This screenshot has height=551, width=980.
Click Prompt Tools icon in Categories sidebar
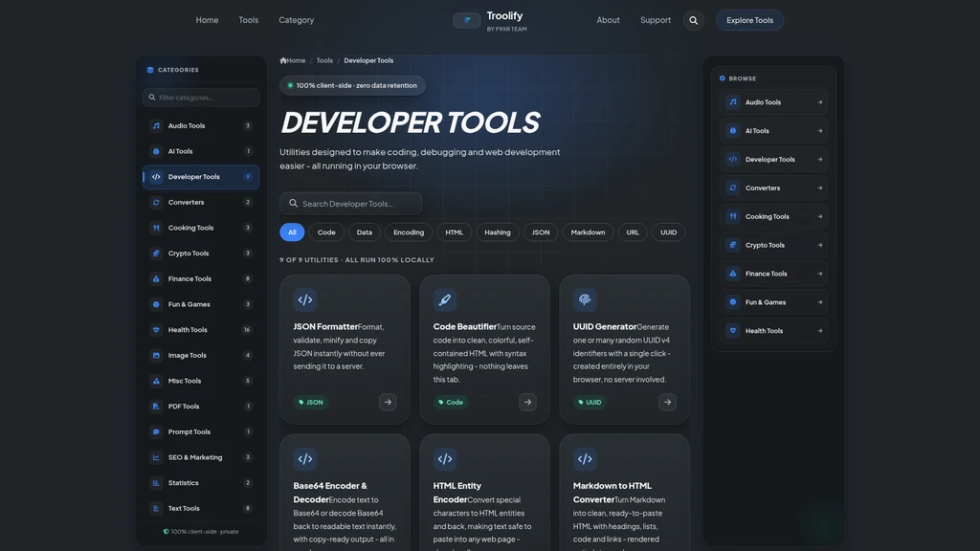click(156, 431)
